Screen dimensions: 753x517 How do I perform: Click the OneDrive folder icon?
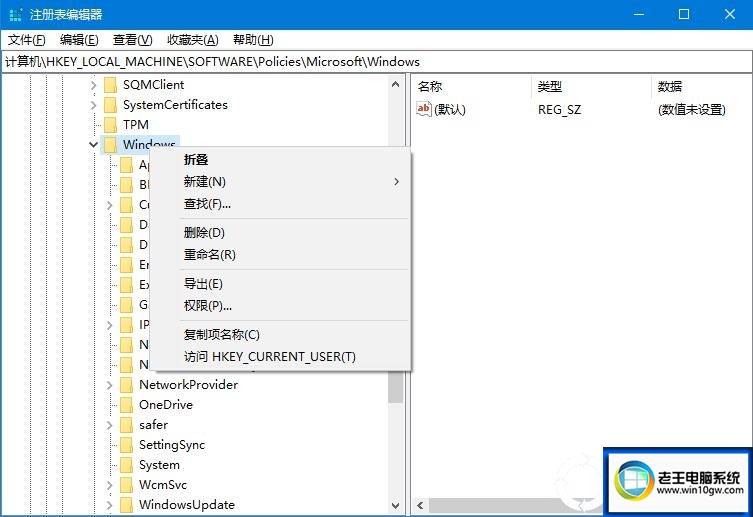coord(126,405)
